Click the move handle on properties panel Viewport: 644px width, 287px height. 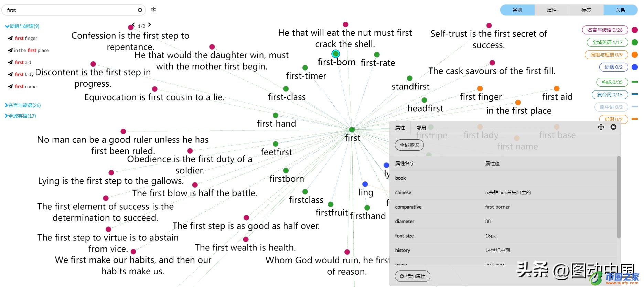[601, 127]
